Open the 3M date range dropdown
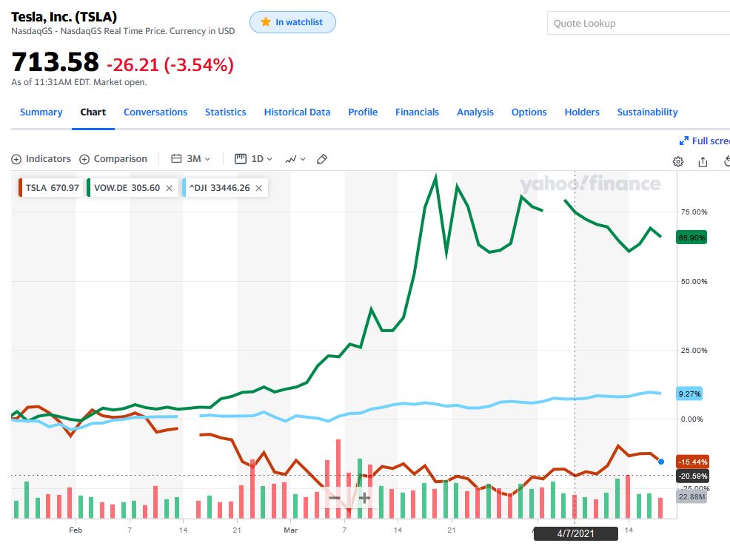 (191, 159)
